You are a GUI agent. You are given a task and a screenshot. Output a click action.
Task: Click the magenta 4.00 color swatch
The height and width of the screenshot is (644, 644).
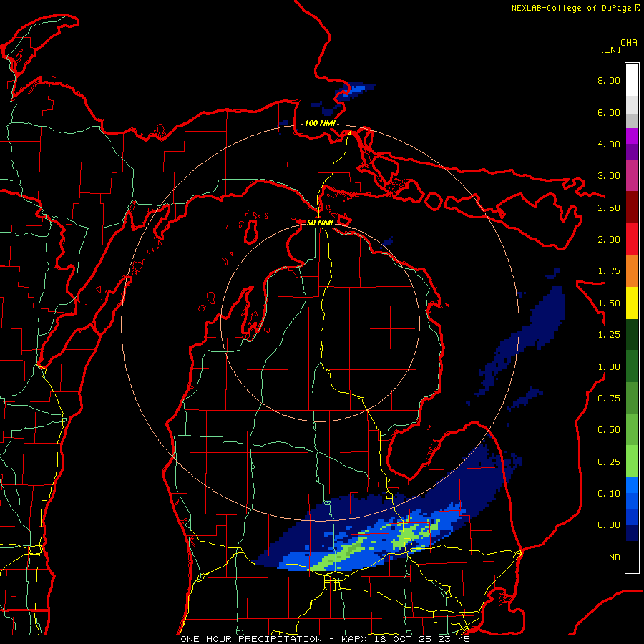click(x=632, y=137)
